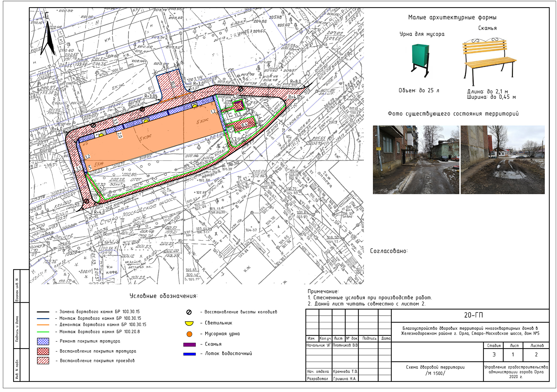The height and width of the screenshot is (392, 557).
Task: Select the blue gutter (Лоток водосточный) legend marker
Action: pos(189,354)
